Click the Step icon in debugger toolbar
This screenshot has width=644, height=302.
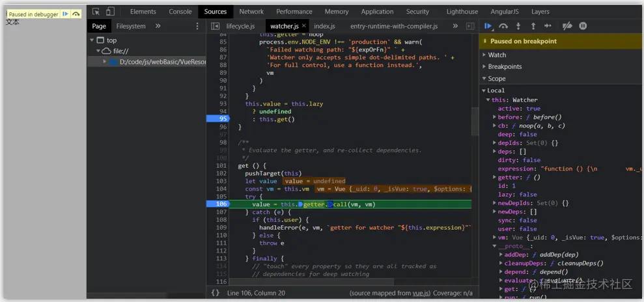(548, 26)
